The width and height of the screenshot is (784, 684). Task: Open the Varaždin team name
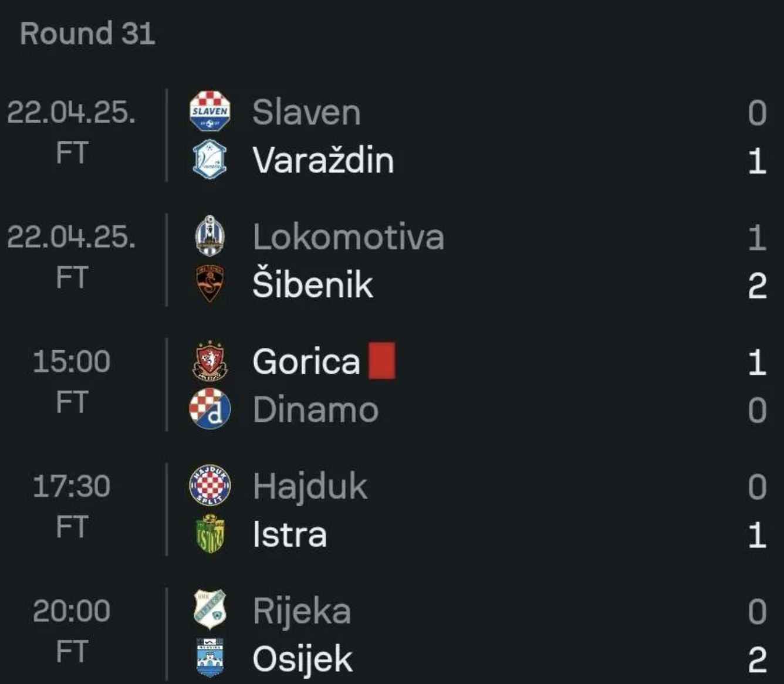(x=323, y=160)
